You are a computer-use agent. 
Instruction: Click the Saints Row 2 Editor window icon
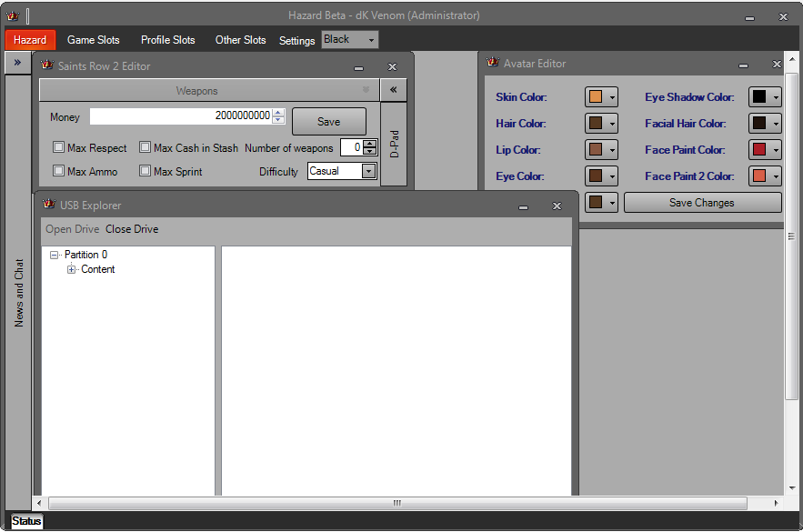point(47,65)
